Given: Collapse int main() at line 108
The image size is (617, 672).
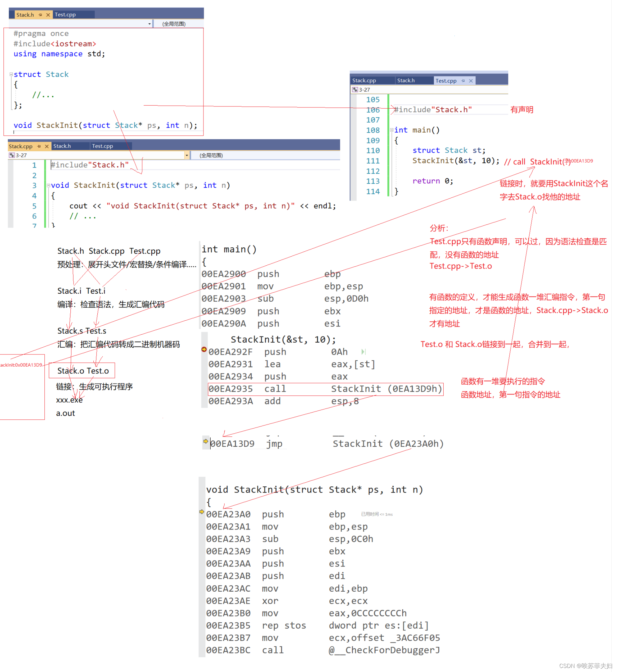Looking at the screenshot, I should (391, 130).
